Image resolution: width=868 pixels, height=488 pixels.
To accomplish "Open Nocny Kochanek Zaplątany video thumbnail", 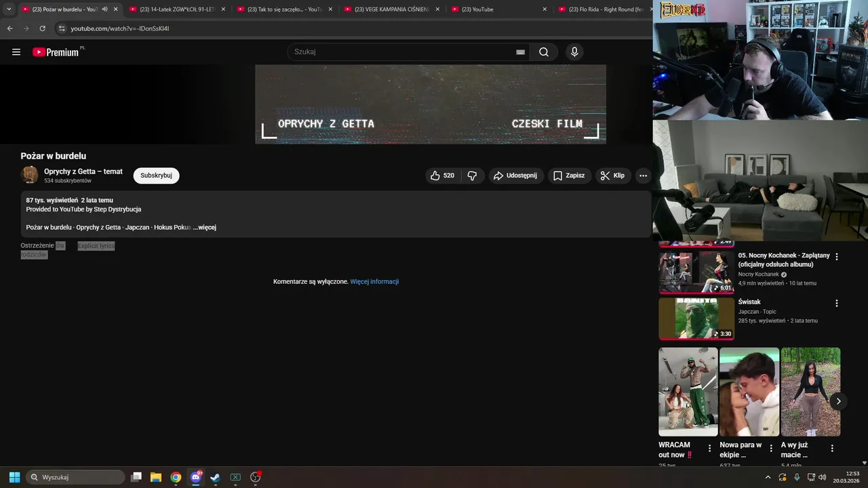I will point(696,272).
